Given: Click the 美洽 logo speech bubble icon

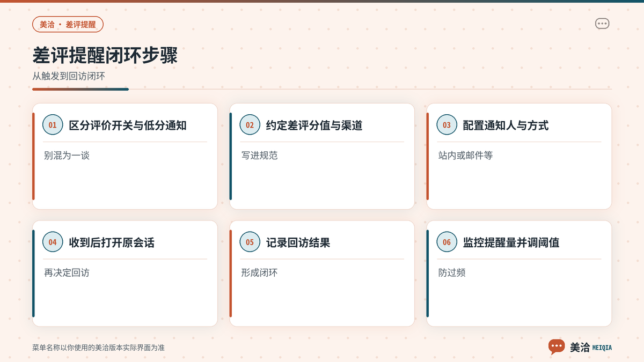Looking at the screenshot, I should [557, 346].
